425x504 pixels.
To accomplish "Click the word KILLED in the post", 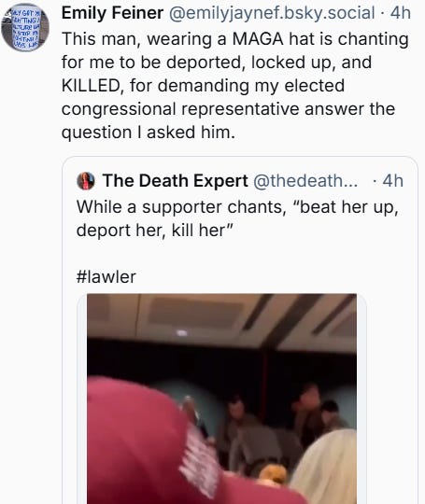I will click(92, 86).
